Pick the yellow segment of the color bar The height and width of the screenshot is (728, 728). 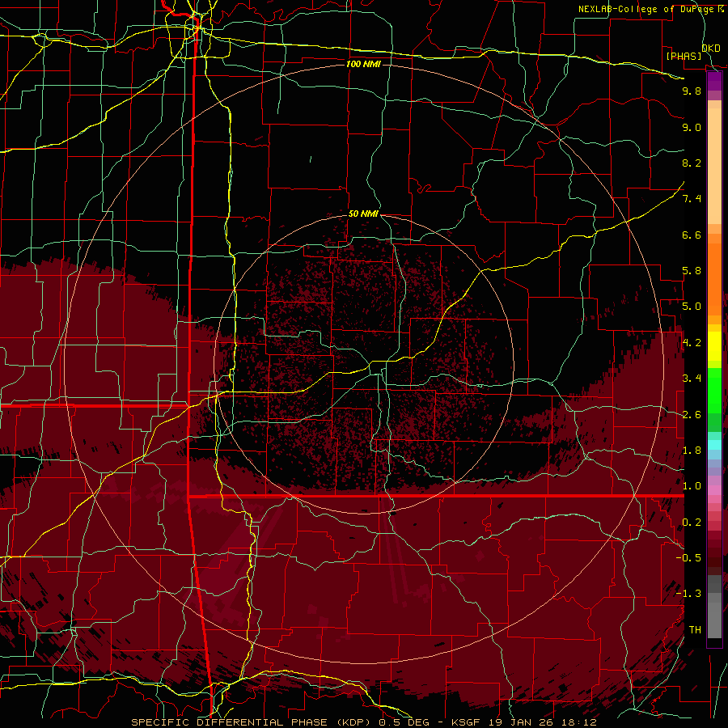714,346
